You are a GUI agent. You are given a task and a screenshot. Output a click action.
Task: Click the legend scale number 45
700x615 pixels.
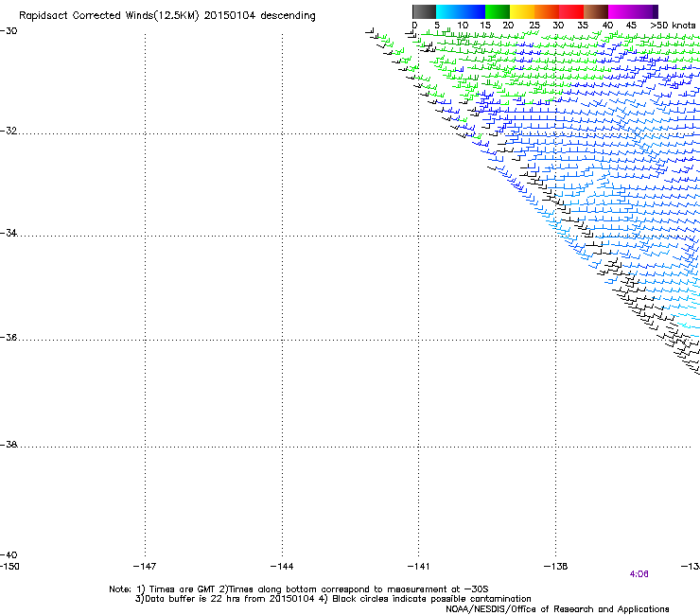tap(631, 26)
